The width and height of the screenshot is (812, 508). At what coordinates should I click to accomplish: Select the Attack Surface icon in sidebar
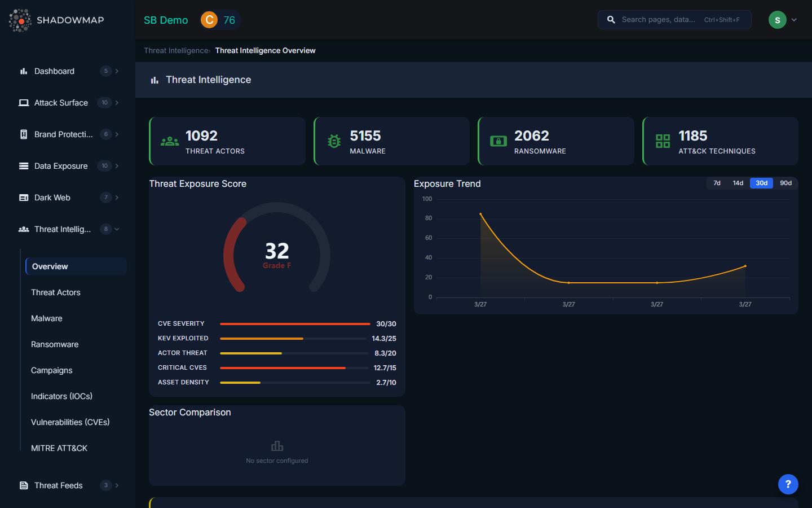(23, 103)
